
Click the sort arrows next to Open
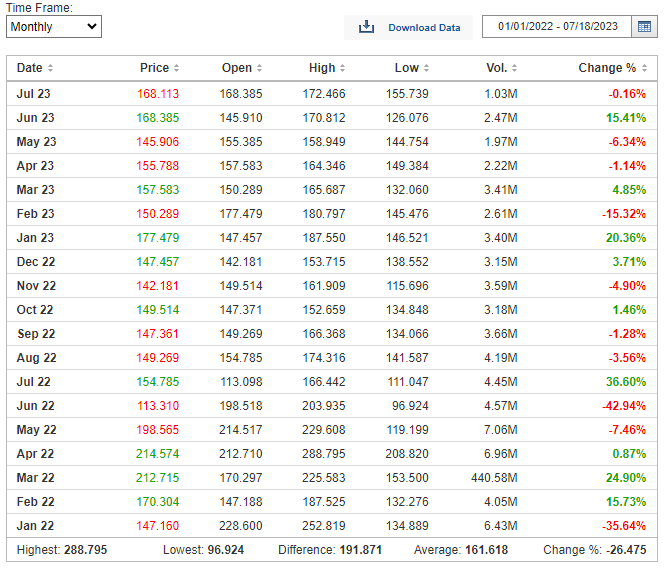point(260,68)
